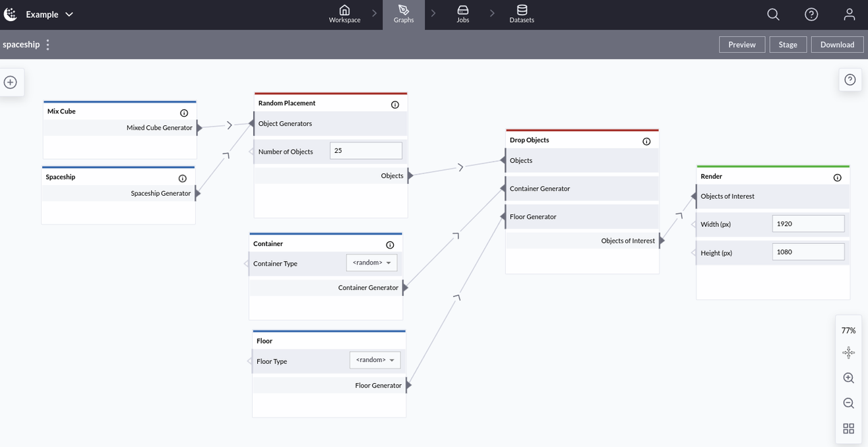Open the user account icon
This screenshot has height=447, width=868.
point(849,15)
